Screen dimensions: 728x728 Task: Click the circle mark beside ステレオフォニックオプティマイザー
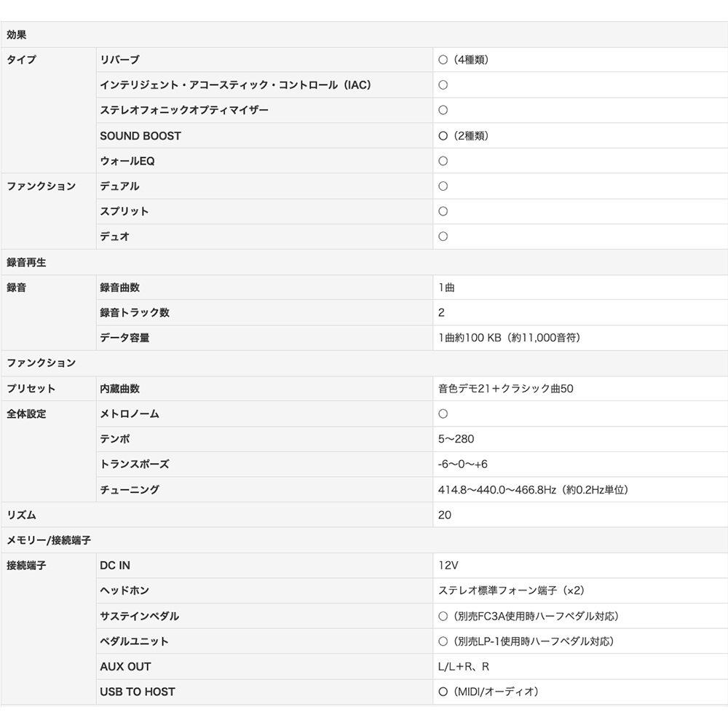(x=443, y=110)
